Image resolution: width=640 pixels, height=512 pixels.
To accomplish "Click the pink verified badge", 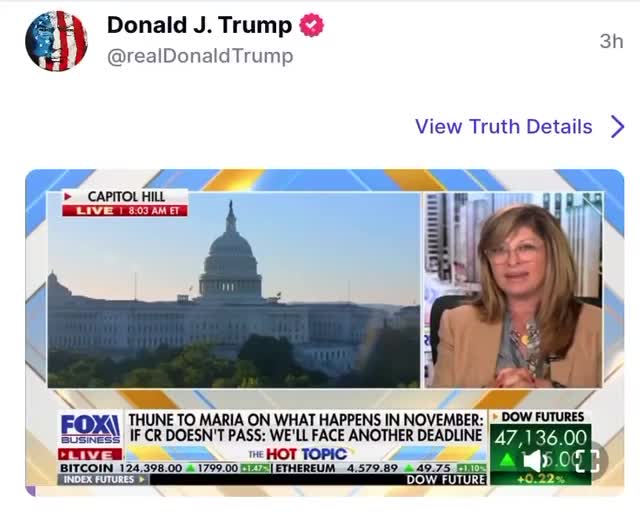I will click(311, 25).
